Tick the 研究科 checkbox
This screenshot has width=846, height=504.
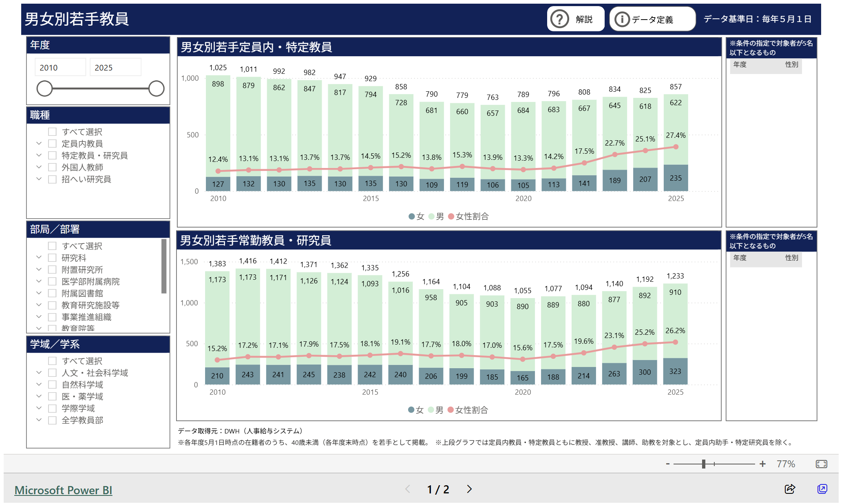(52, 258)
